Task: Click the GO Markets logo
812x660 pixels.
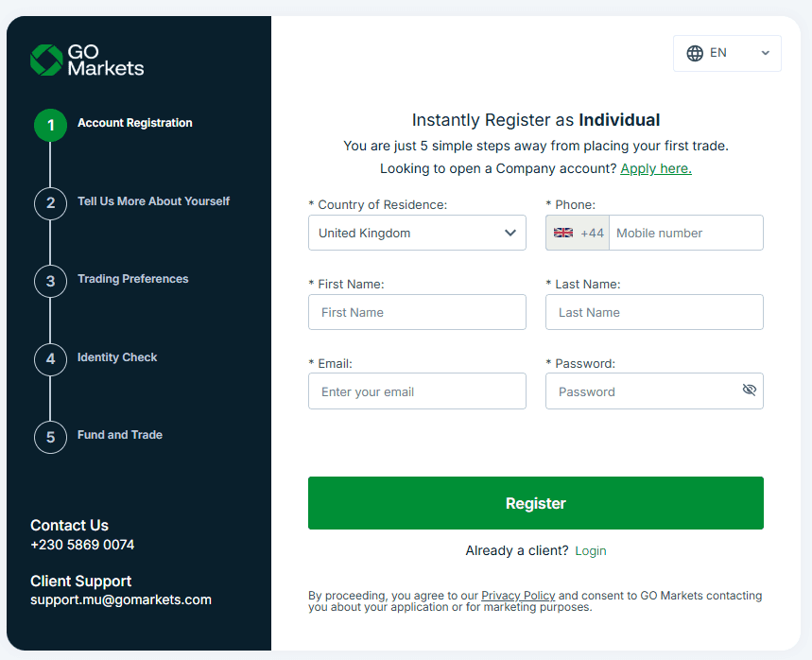Action: (85, 60)
